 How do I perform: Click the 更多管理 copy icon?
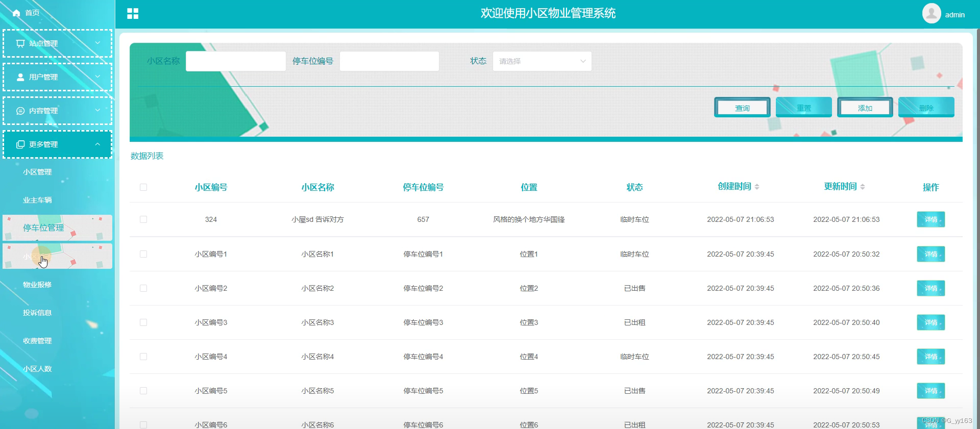20,144
